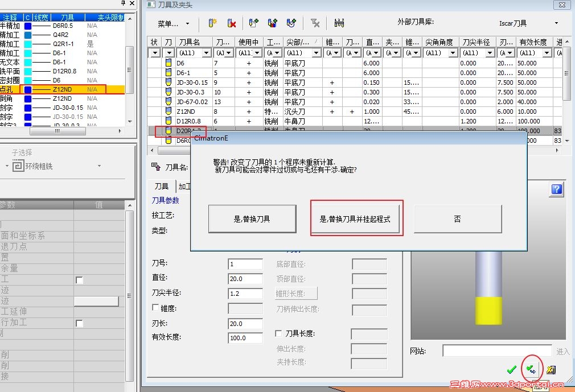Click the tool icon in row JD-67-0.02

[x=169, y=101]
